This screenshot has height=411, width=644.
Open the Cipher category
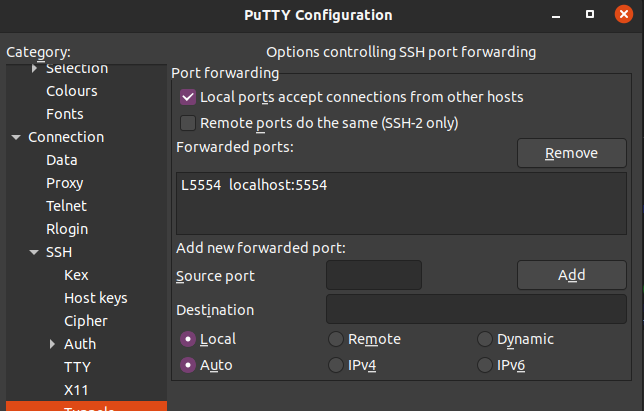coord(85,321)
